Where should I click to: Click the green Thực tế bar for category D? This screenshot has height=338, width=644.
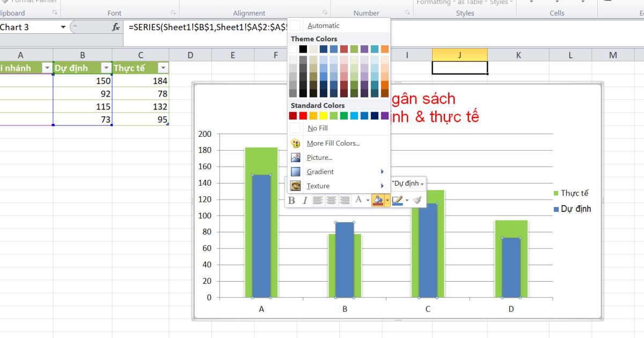point(511,229)
